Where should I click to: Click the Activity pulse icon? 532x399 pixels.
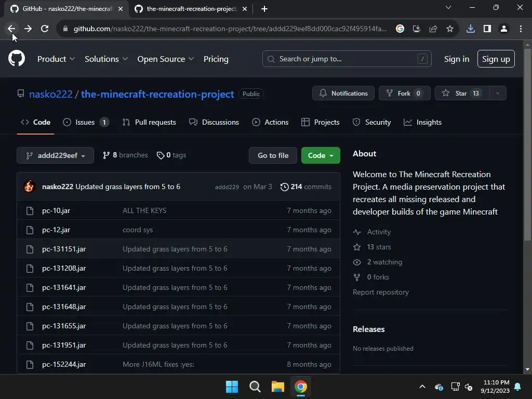click(357, 232)
